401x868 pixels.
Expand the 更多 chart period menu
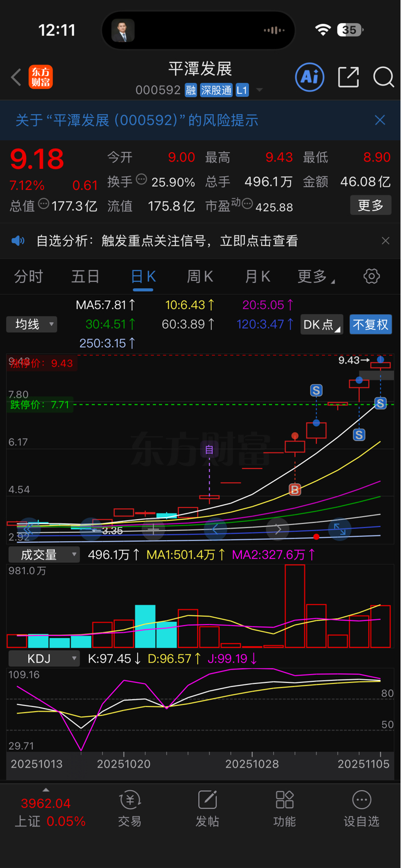[x=315, y=276]
